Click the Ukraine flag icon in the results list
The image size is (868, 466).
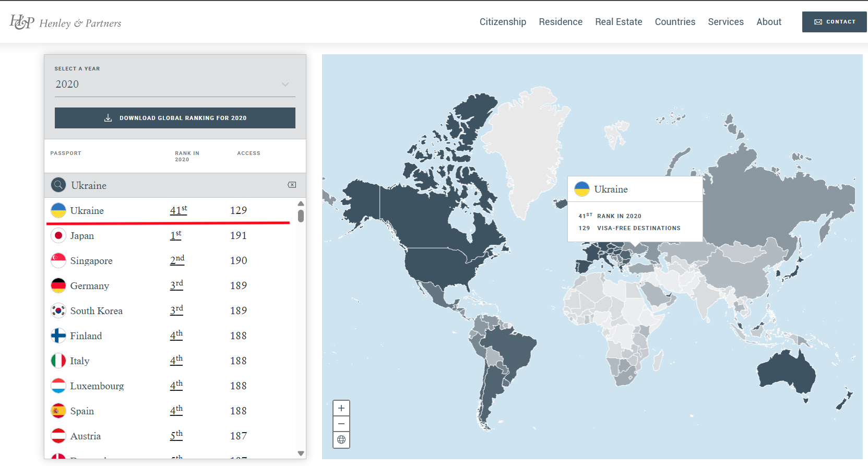pos(58,210)
